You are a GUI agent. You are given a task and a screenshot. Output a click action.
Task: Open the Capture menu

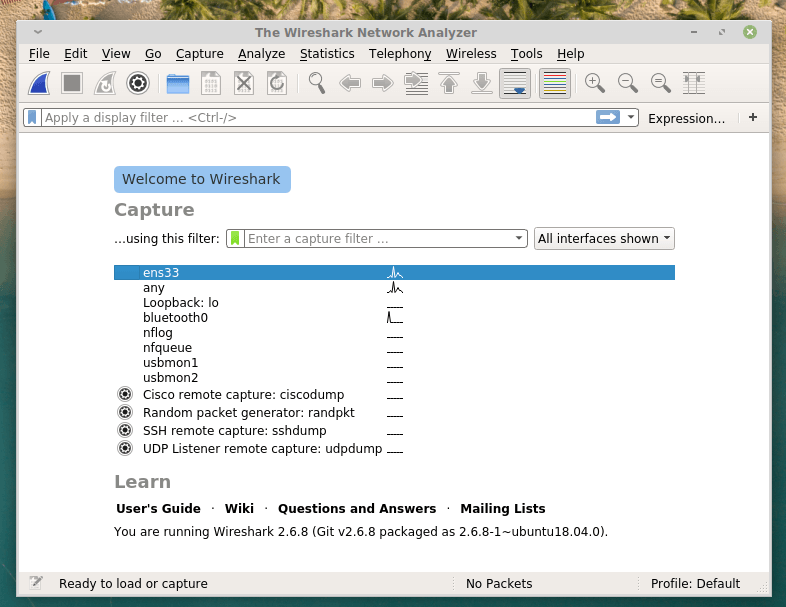[200, 54]
